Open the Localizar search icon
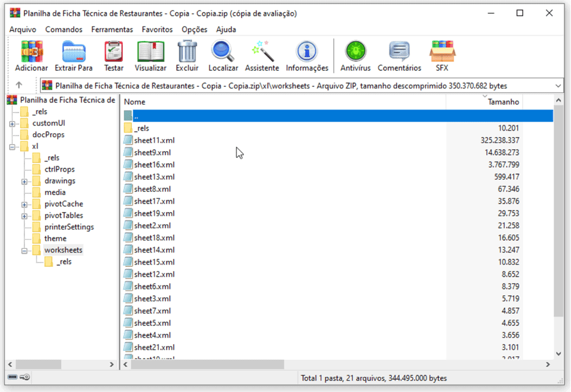The width and height of the screenshot is (571, 392). (x=222, y=52)
